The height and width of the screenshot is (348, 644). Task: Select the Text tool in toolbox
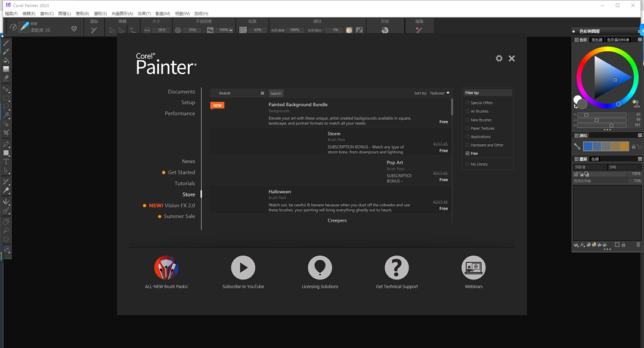pos(6,161)
